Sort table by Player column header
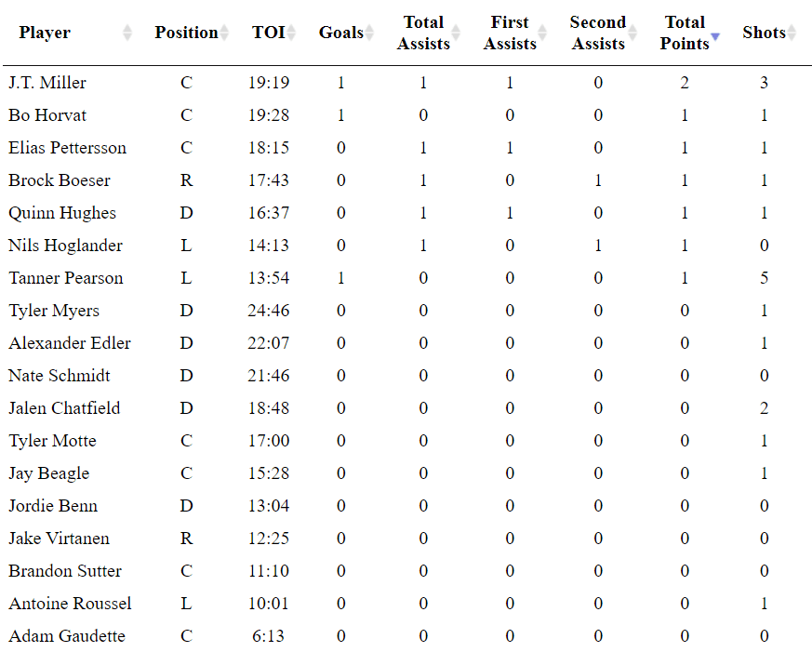This screenshot has width=812, height=652. tap(45, 33)
